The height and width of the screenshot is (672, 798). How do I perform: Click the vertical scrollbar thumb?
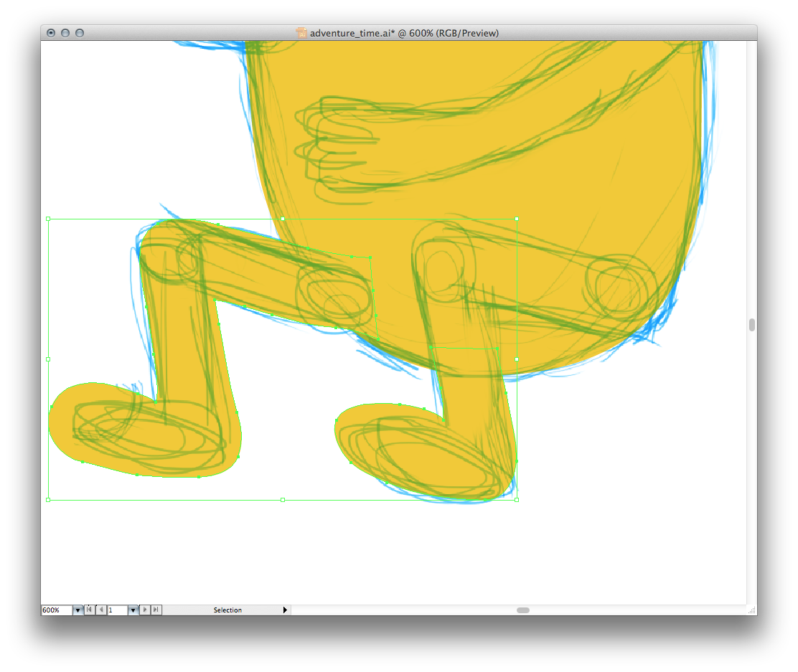[x=751, y=325]
